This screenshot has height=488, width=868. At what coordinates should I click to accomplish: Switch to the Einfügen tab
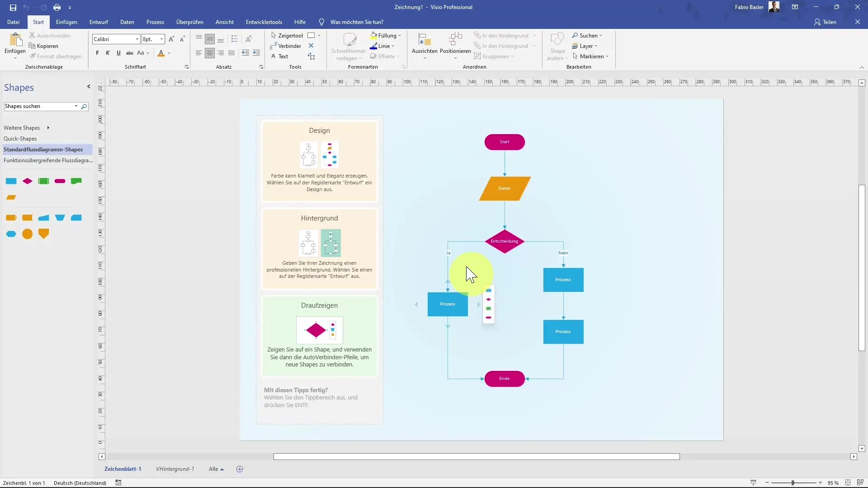(66, 22)
